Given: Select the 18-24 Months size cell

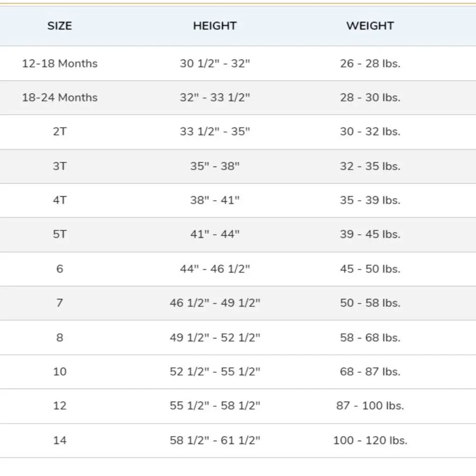Looking at the screenshot, I should coord(60,98).
